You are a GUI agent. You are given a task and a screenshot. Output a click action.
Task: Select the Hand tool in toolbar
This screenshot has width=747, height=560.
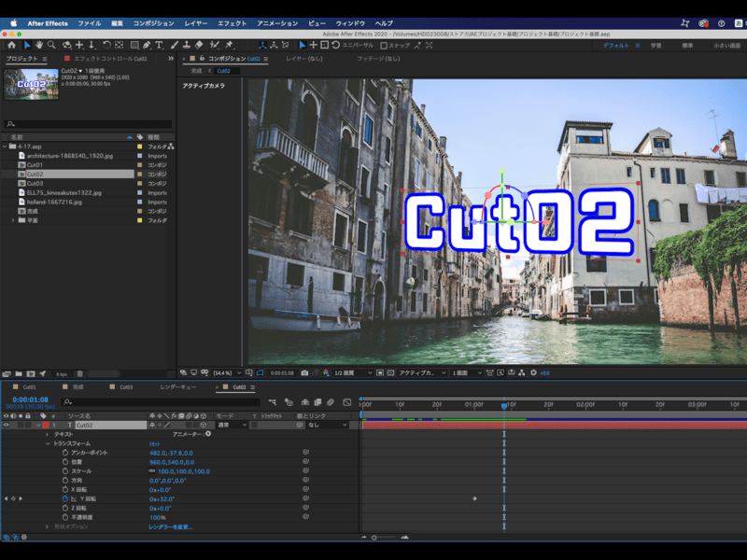click(39, 45)
